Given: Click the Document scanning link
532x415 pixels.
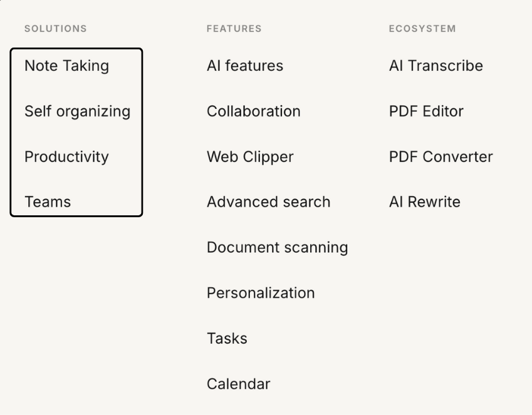Looking at the screenshot, I should click(x=278, y=247).
